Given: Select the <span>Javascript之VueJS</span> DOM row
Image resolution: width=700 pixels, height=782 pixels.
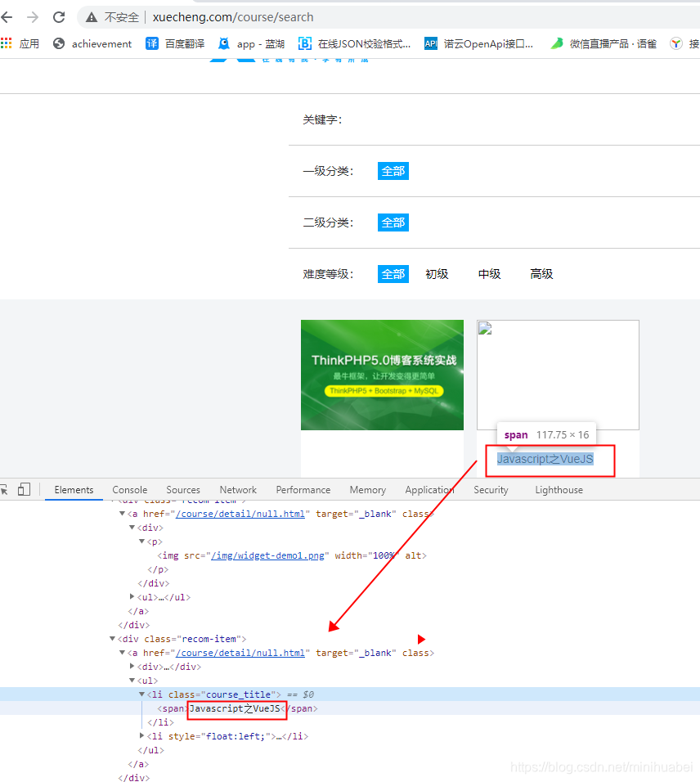Looking at the screenshot, I should click(350, 708).
